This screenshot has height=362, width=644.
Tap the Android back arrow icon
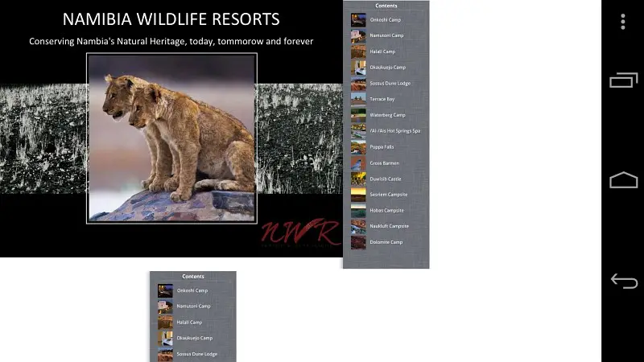(x=624, y=281)
